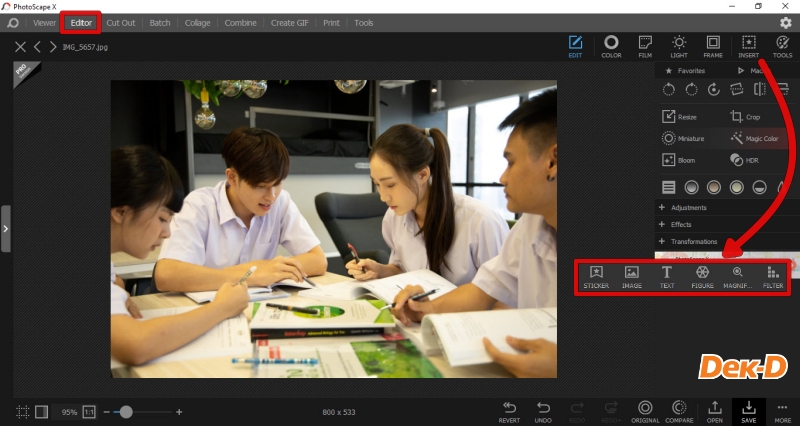
Task: Click the Zoom slider handle
Action: 126,412
